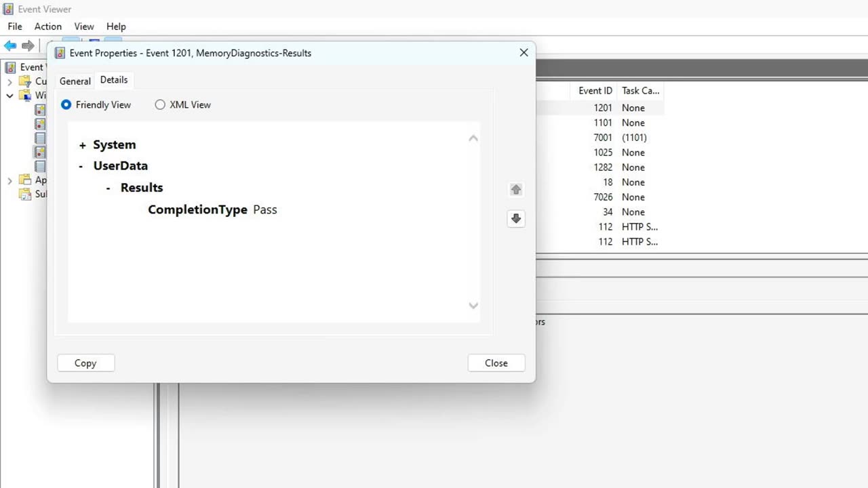
Task: Click the UserData node label
Action: 121,166
